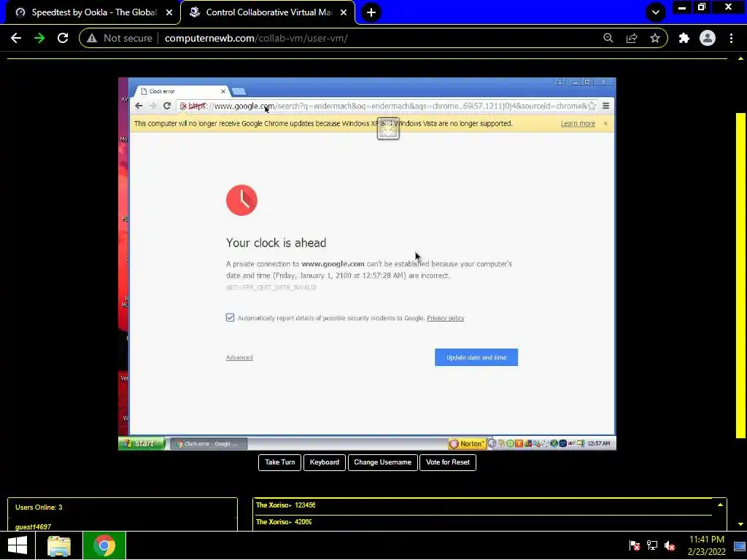
Task: Click the VM Chrome google.com address field
Action: click(x=386, y=106)
